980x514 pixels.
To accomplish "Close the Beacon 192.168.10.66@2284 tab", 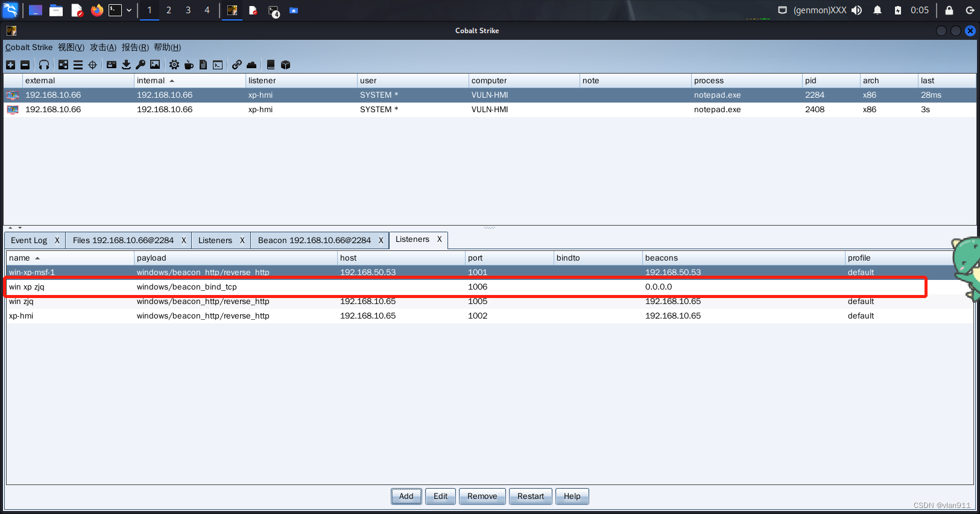I will coord(381,240).
